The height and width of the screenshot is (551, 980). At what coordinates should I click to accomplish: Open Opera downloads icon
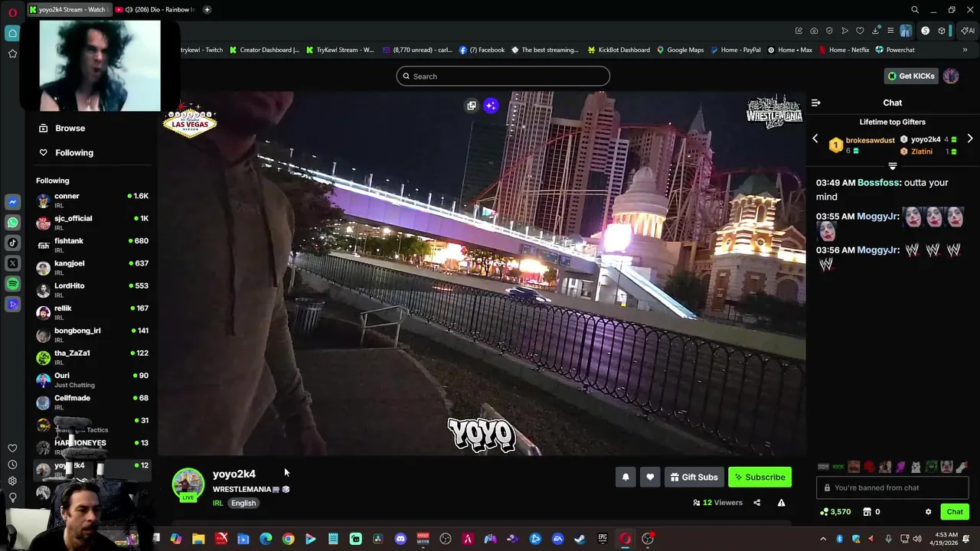click(x=876, y=31)
